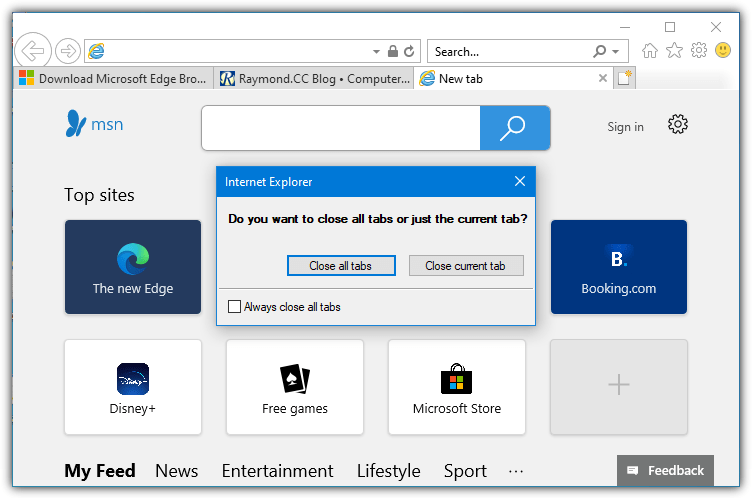Click Sign in link

coord(625,127)
